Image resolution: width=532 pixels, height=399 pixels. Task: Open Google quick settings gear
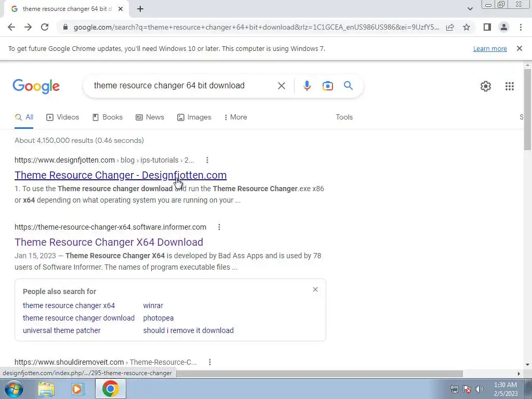(x=486, y=86)
